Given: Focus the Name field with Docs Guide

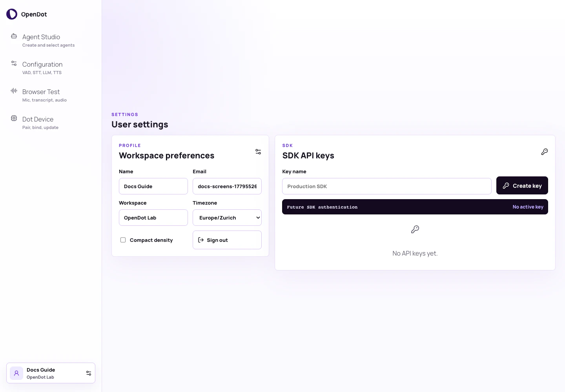Looking at the screenshot, I should pos(153,186).
